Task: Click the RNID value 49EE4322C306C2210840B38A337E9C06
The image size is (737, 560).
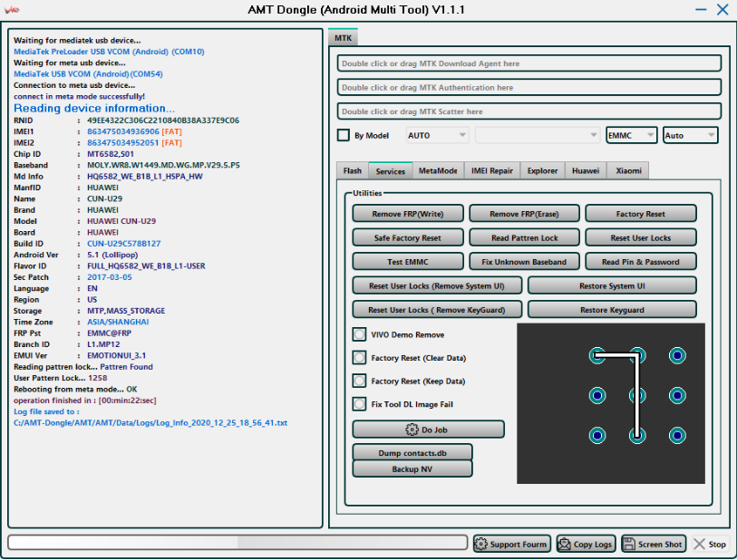Action: [163, 121]
